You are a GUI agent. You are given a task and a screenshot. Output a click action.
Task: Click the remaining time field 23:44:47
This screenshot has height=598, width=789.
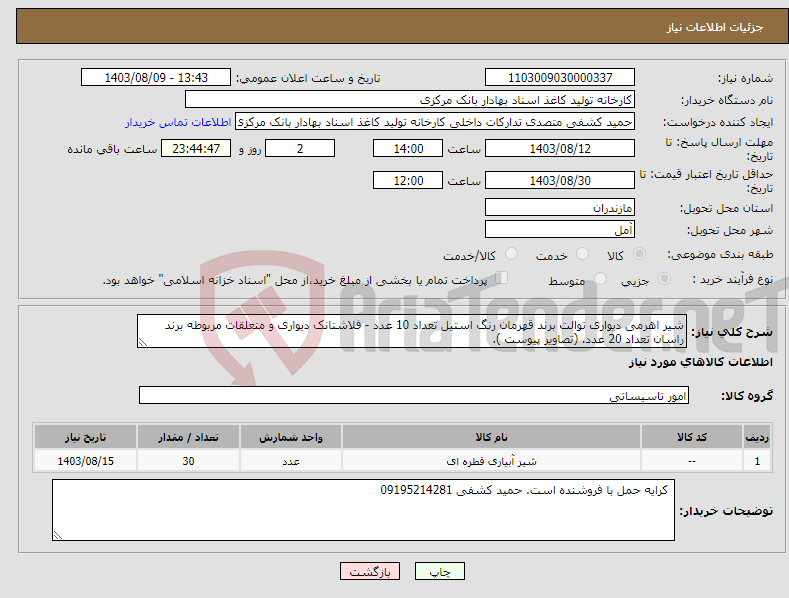pyautogui.click(x=196, y=148)
